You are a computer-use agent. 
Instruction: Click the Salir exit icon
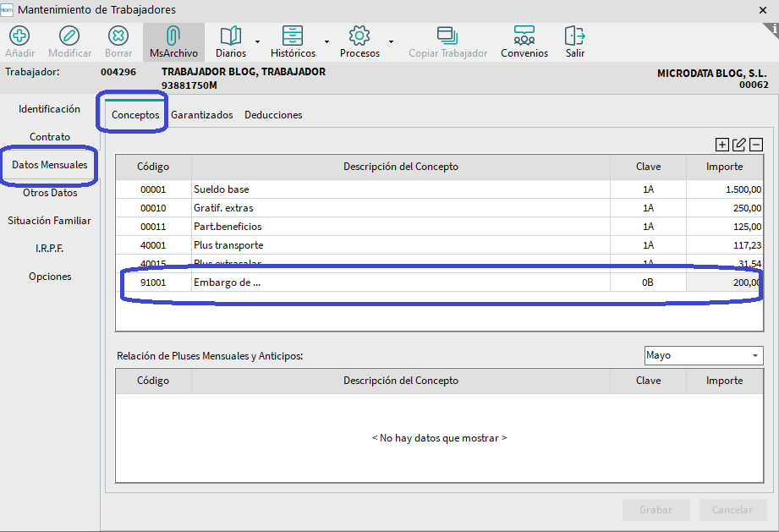(575, 36)
